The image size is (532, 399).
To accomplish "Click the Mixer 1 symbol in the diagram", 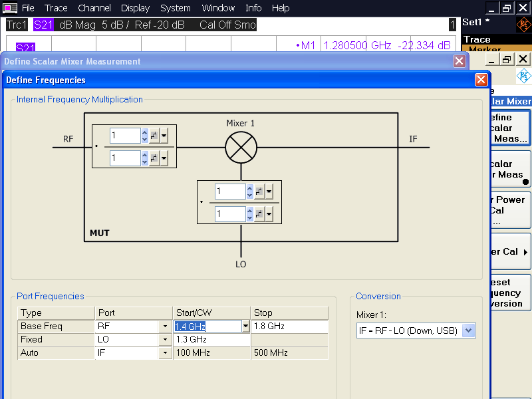I will [x=241, y=147].
